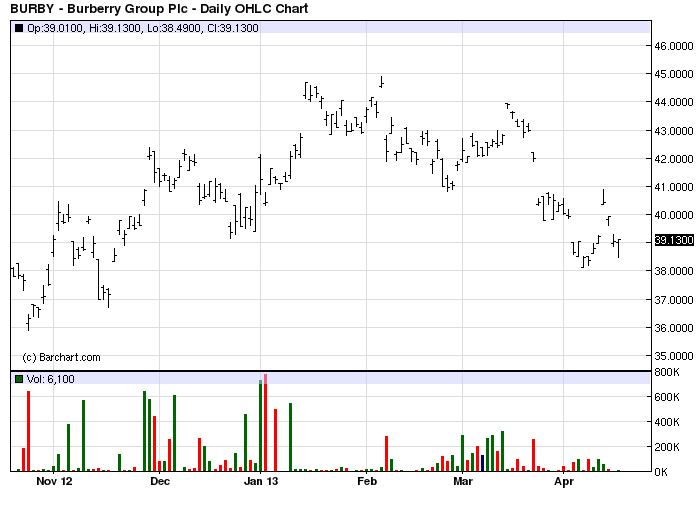Click the highest price bar near 45 in February
700x512 pixels.
(382, 82)
